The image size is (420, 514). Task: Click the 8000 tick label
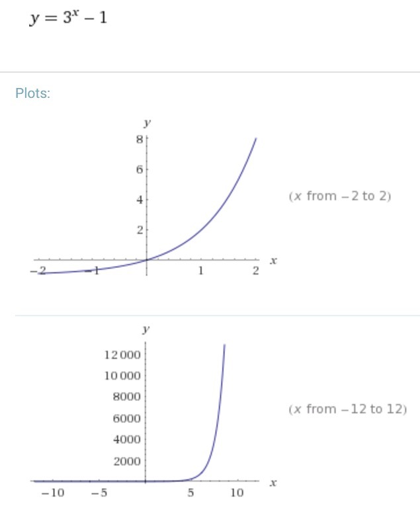tap(126, 397)
